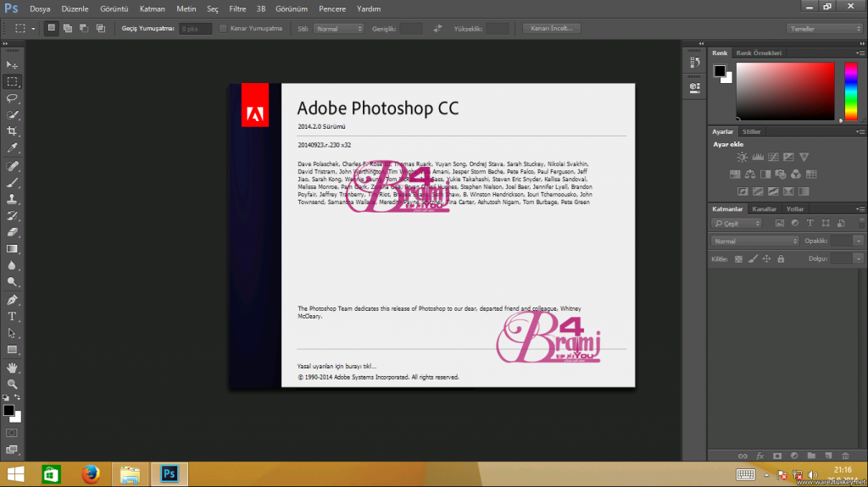The image size is (868, 487).
Task: Open the Filtre menu
Action: point(237,8)
